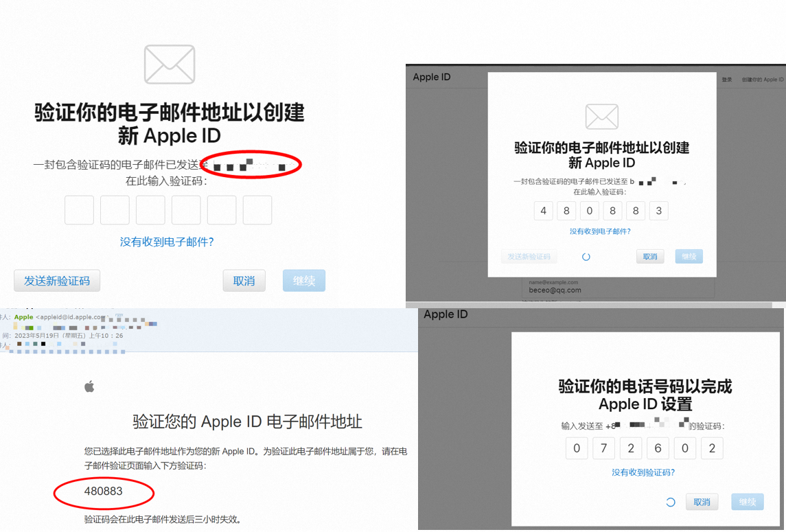This screenshot has height=532, width=786.
Task: Click the sender address appleid@id.apple.com
Action: point(71,317)
